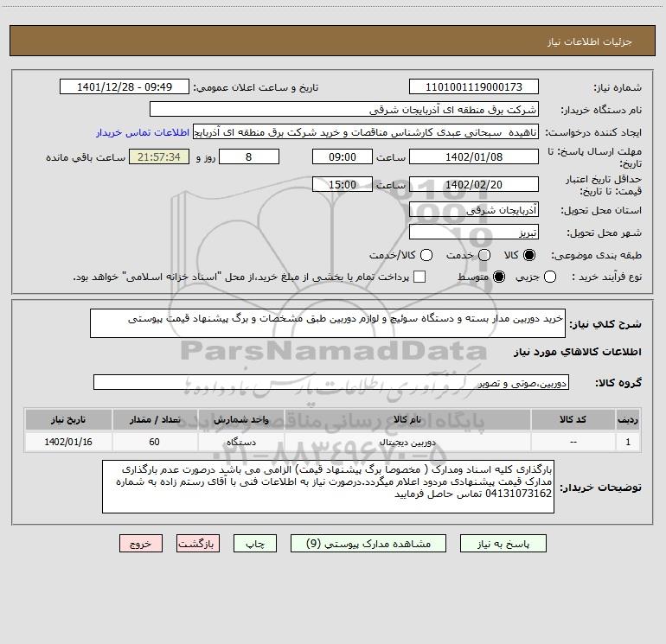
Task: Click the شهر محل تحویل field تبریز
Action: click(x=474, y=232)
